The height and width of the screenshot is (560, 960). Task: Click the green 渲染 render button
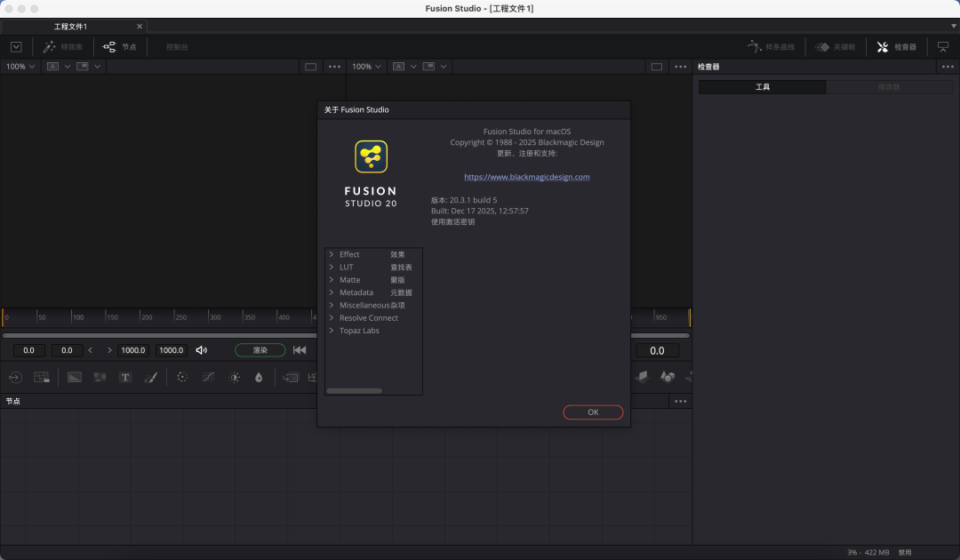[260, 350]
